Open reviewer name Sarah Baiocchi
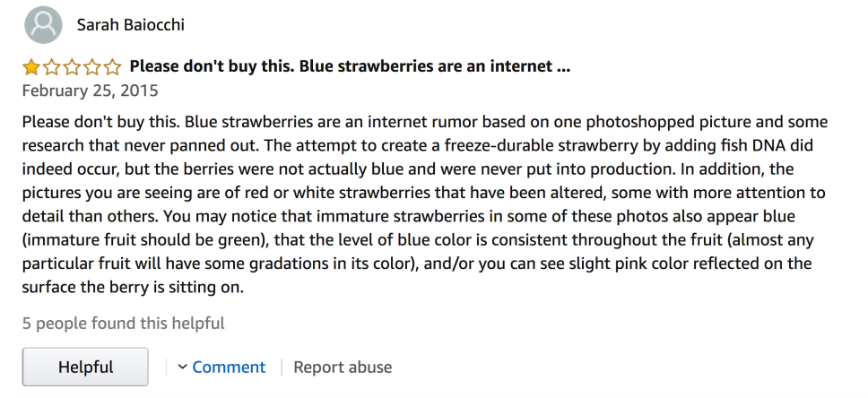Screen dimensions: 868x398 131,25
